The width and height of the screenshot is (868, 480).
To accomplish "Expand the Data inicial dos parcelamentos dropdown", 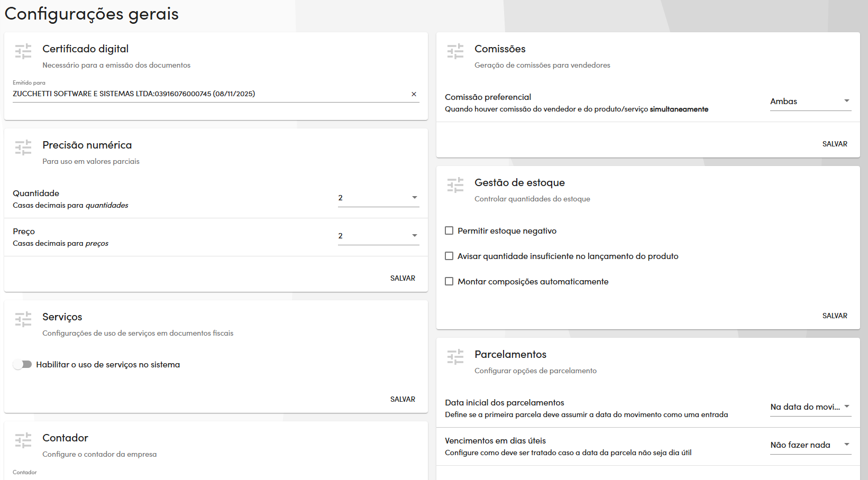I will (x=810, y=407).
